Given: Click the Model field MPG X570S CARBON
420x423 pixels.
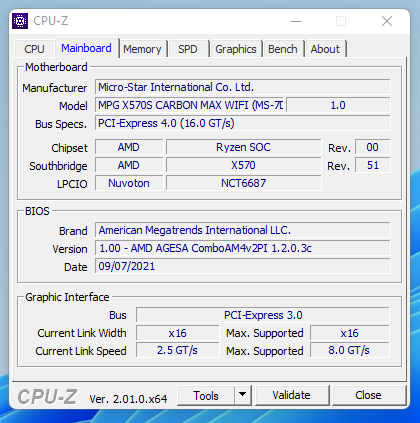Looking at the screenshot, I should [189, 105].
